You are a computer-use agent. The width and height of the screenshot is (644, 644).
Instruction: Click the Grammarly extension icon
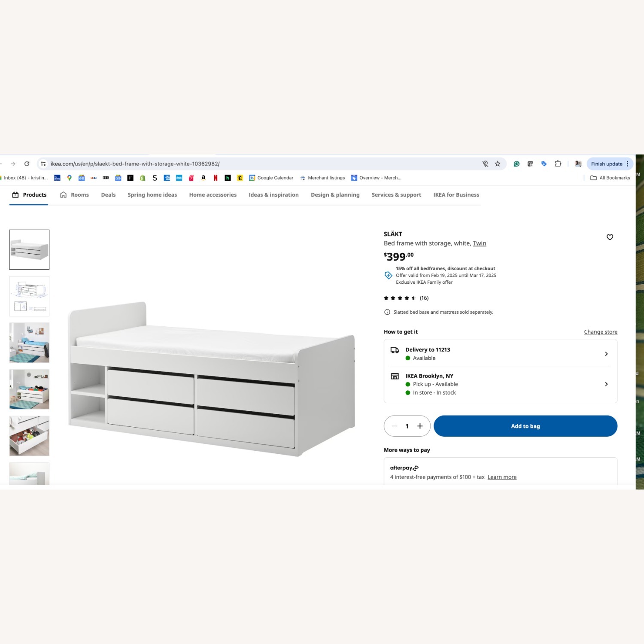(x=516, y=164)
